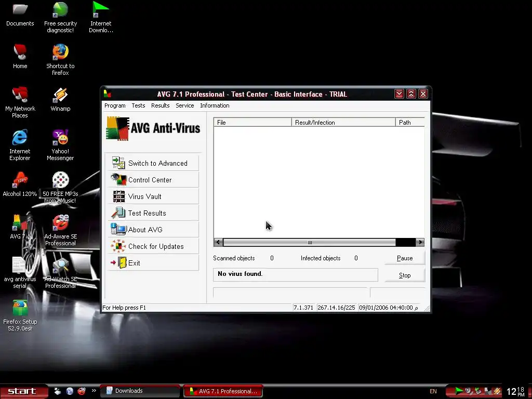532x399 pixels.
Task: Click the AVG title bar icon
Action: point(108,94)
